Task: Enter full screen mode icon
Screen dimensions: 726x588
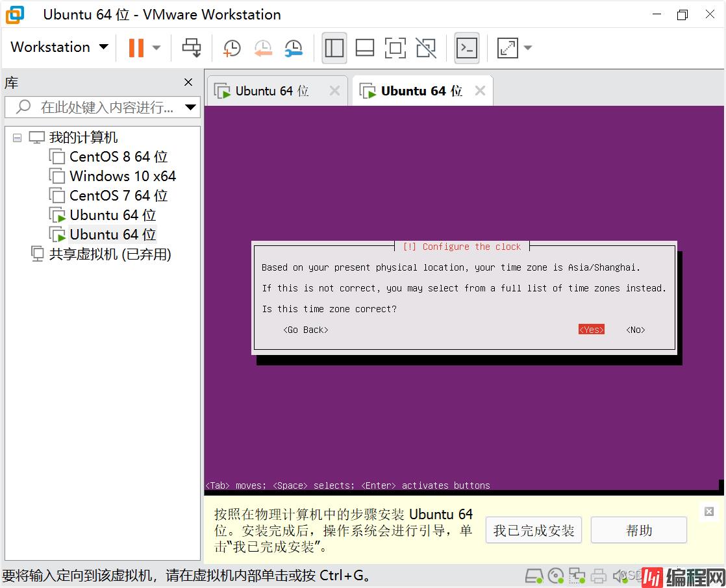Action: click(395, 47)
